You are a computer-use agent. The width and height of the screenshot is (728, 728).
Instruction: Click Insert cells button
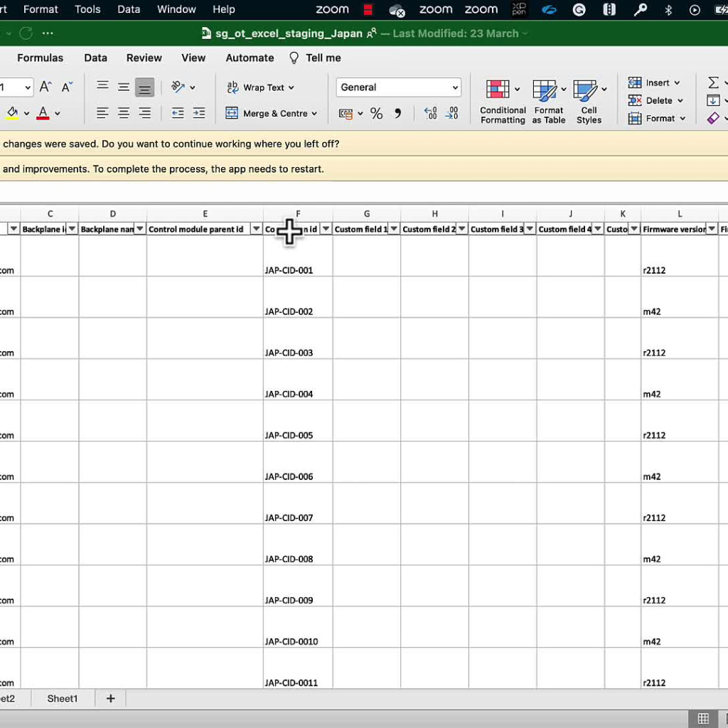(654, 82)
